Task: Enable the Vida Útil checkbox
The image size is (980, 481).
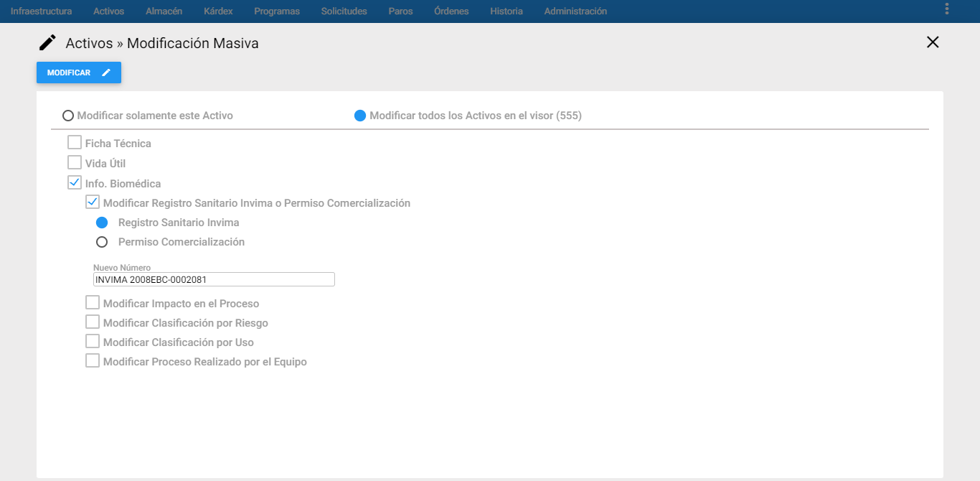Action: click(74, 162)
